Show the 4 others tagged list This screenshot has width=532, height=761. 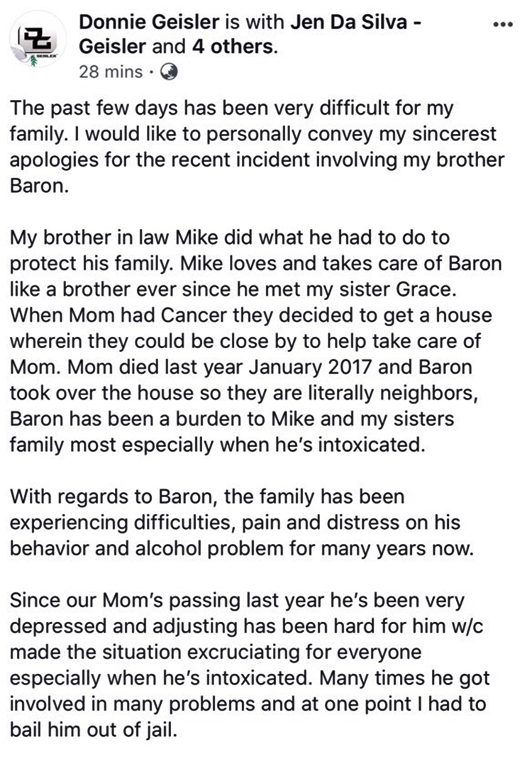235,47
